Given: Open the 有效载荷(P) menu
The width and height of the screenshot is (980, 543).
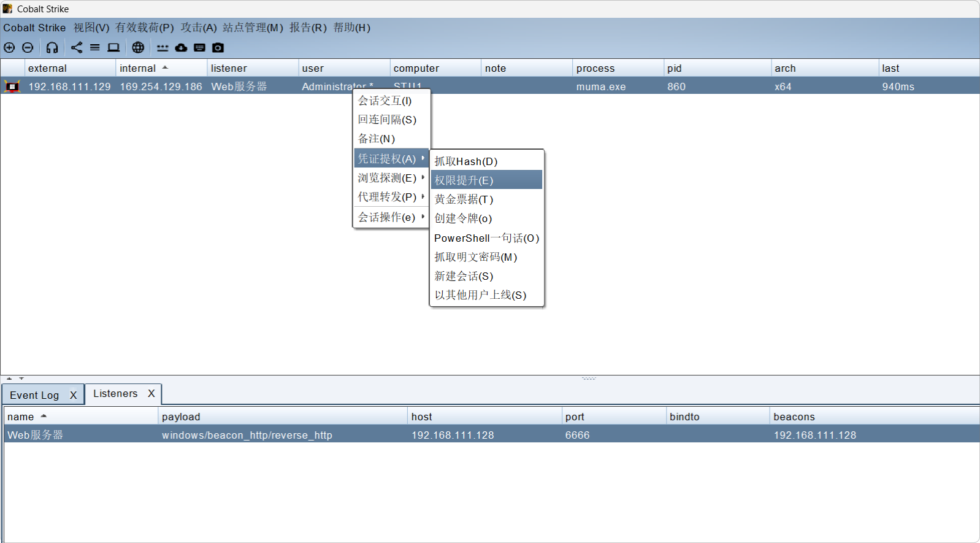Looking at the screenshot, I should [145, 28].
